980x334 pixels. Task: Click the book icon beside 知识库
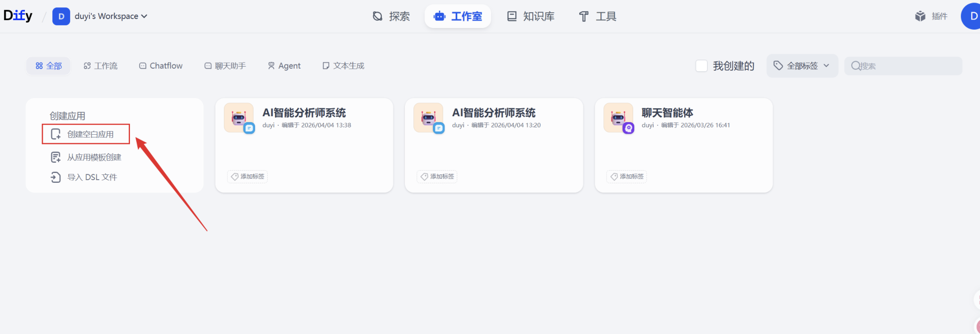(512, 16)
